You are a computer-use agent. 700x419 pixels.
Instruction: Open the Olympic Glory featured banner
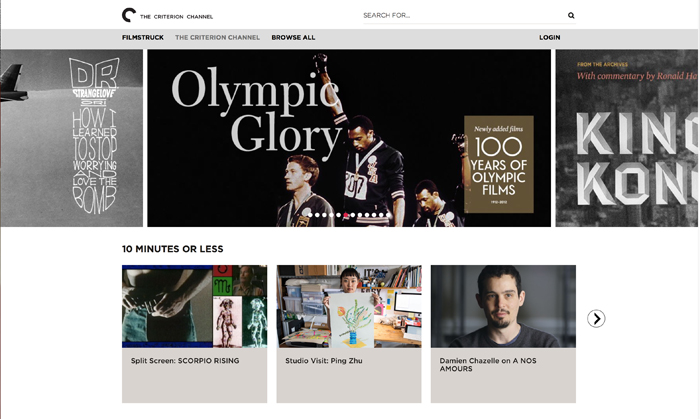[x=349, y=138]
